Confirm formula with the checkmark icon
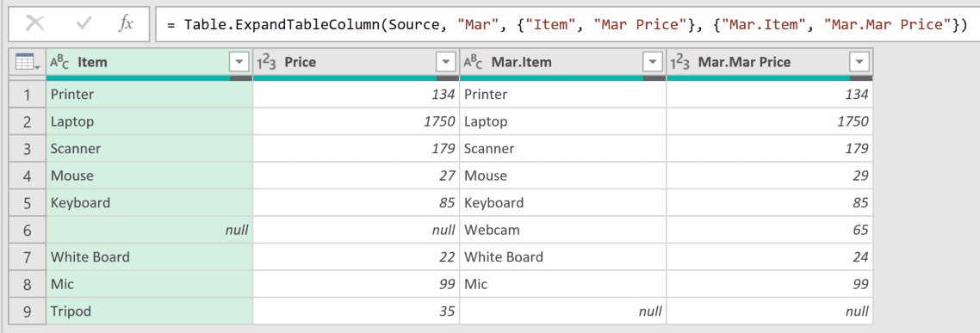Screen dimensions: 980x333 [84, 24]
